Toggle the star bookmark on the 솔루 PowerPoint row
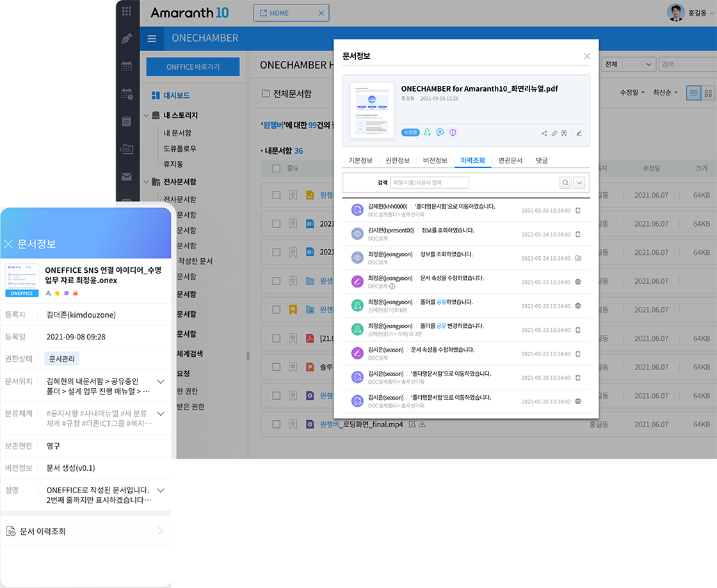 click(293, 367)
